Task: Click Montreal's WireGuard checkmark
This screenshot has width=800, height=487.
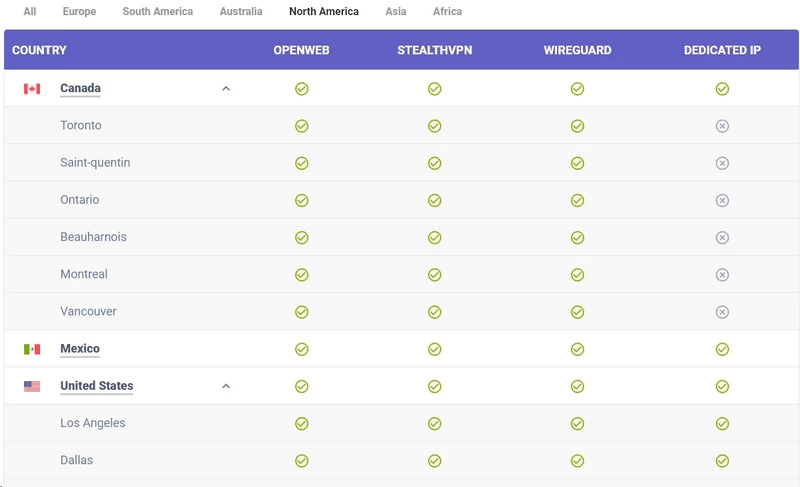Action: [577, 275]
